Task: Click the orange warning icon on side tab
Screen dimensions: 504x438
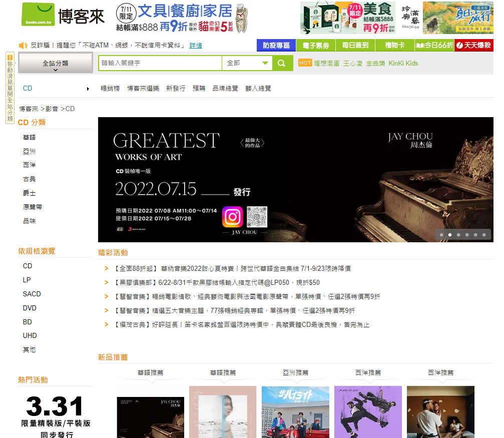Action: [10, 58]
